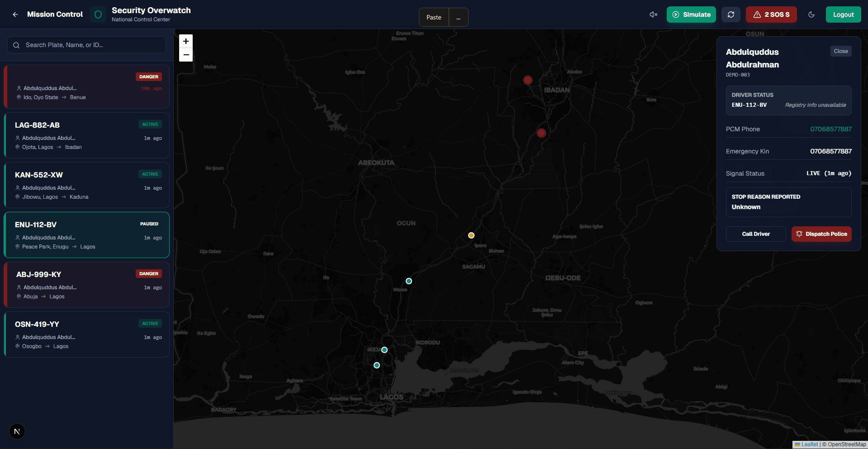Click the Mission Control title
The height and width of the screenshot is (449, 868).
(55, 14)
